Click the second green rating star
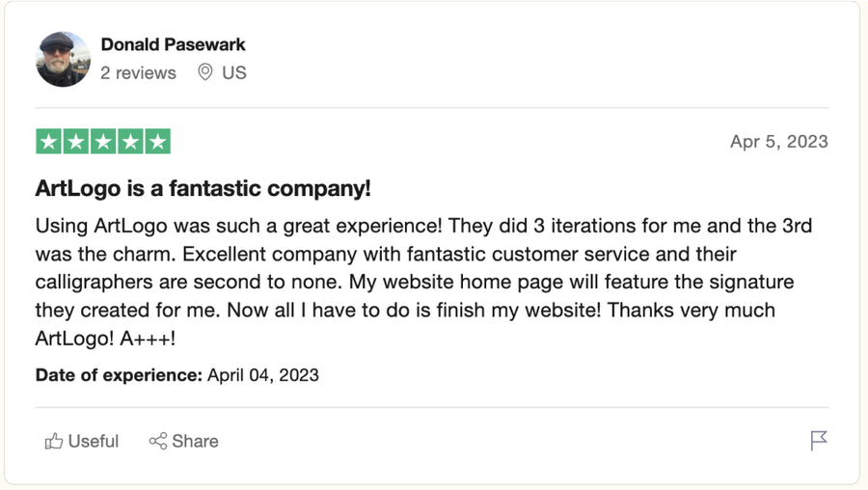 [x=76, y=142]
